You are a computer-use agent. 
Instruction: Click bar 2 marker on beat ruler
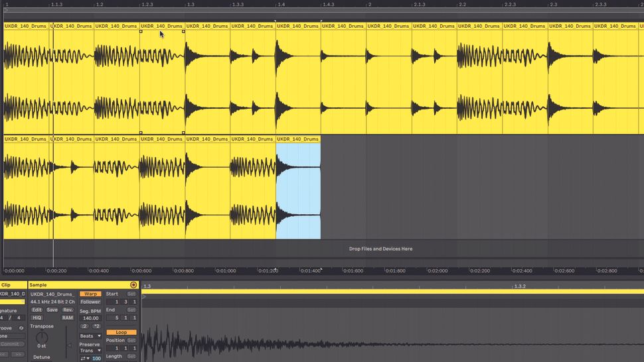click(x=370, y=5)
